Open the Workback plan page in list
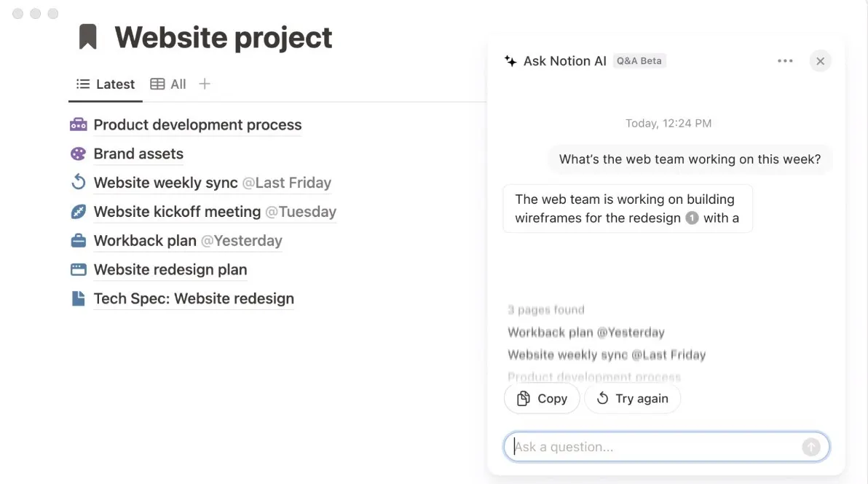The width and height of the screenshot is (868, 484). click(x=188, y=241)
